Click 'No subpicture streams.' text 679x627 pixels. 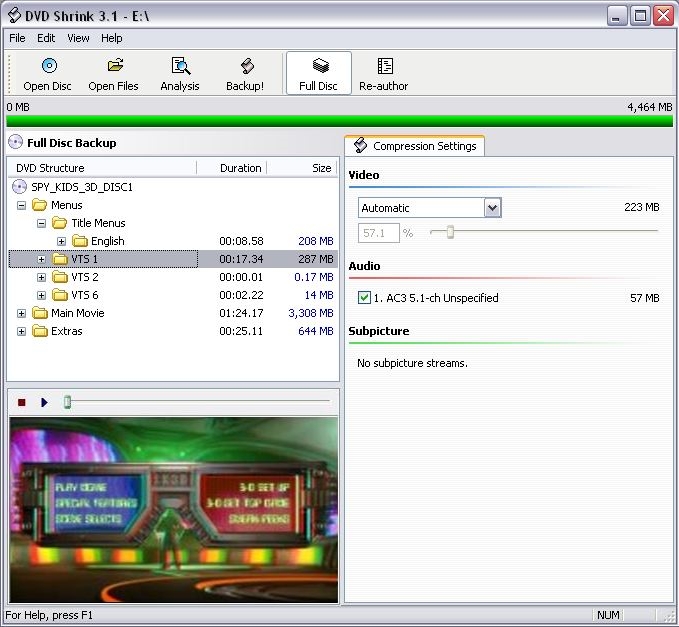pyautogui.click(x=412, y=363)
